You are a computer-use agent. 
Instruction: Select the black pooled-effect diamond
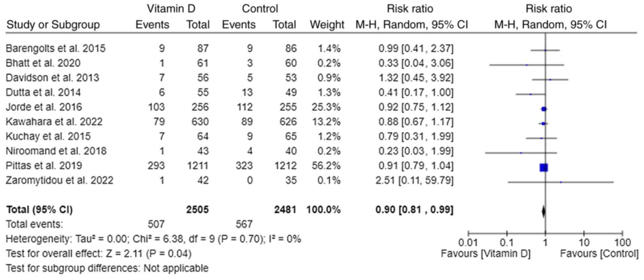(x=543, y=212)
